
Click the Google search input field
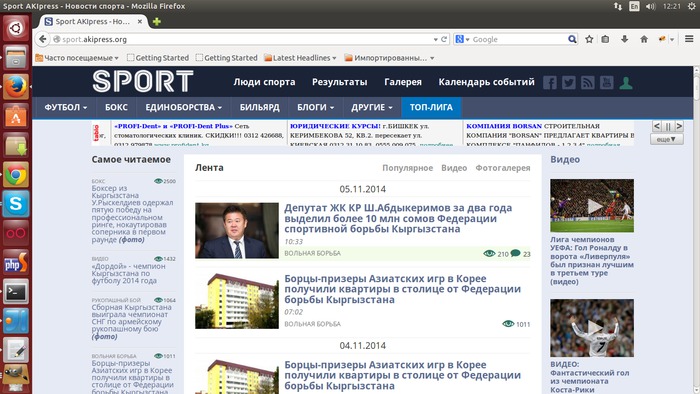tap(518, 39)
